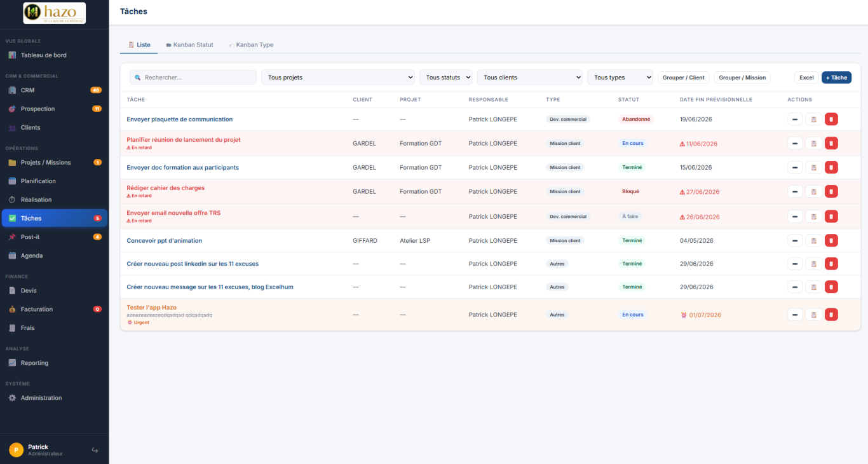Open the Tous clients dropdown
Viewport: 868px width, 464px height.
pyautogui.click(x=530, y=78)
